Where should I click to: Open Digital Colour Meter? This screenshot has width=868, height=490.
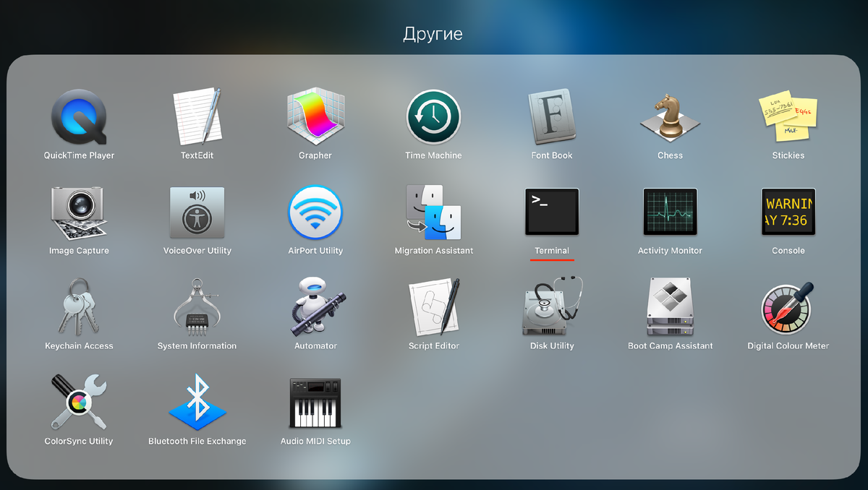point(788,307)
